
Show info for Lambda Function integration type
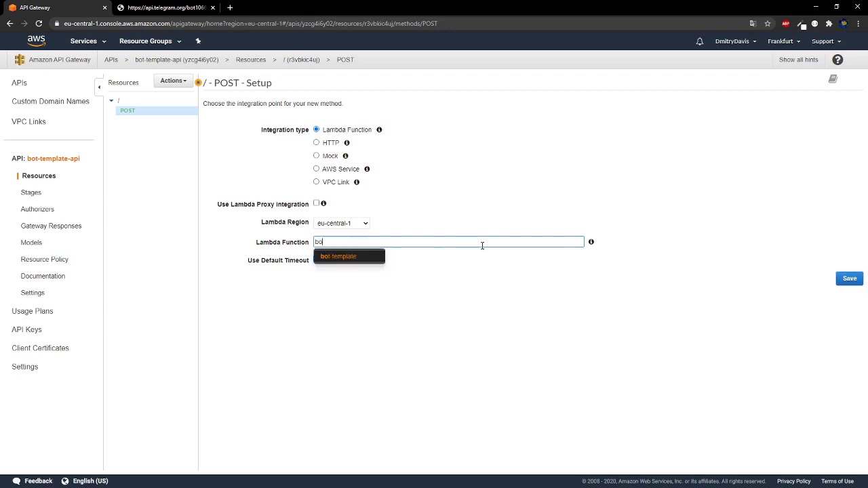(x=379, y=129)
